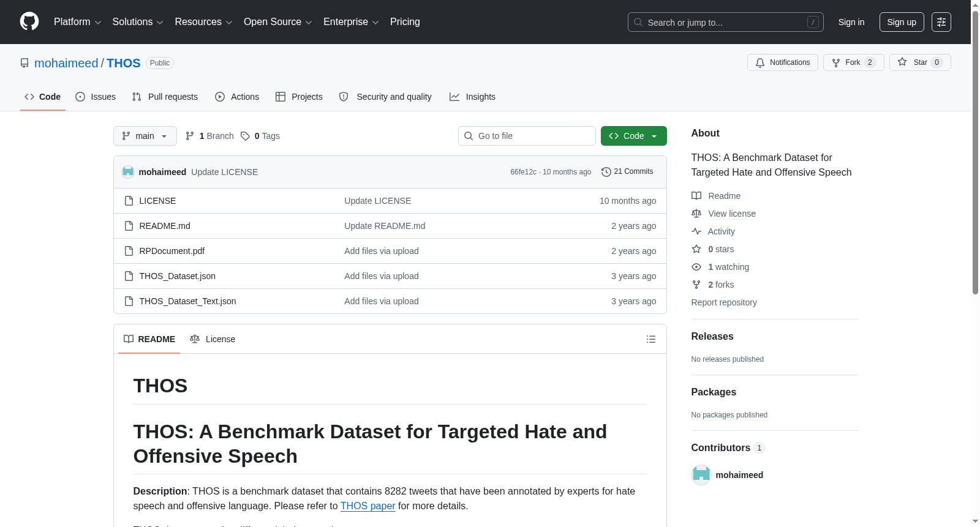Switch to the Insights tab
Screen dimensions: 980x527
[x=472, y=97]
